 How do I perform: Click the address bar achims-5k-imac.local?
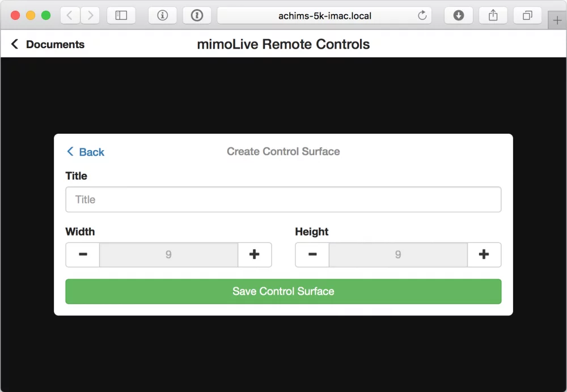(324, 15)
